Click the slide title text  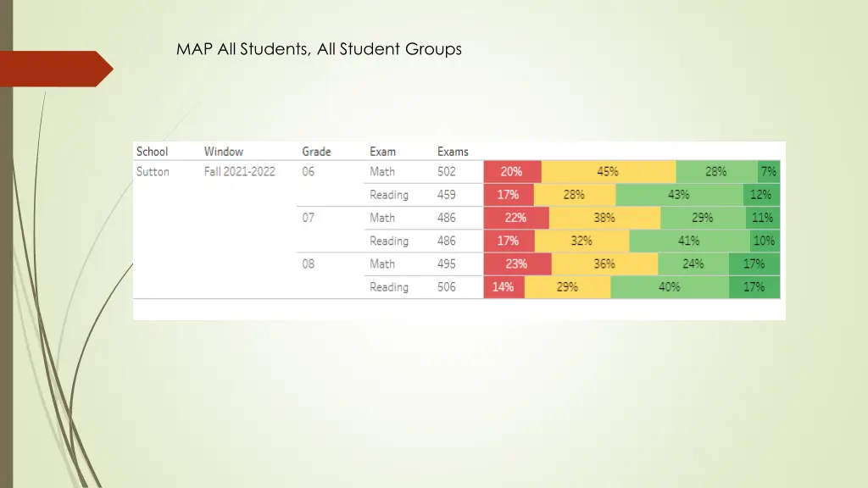coord(319,49)
